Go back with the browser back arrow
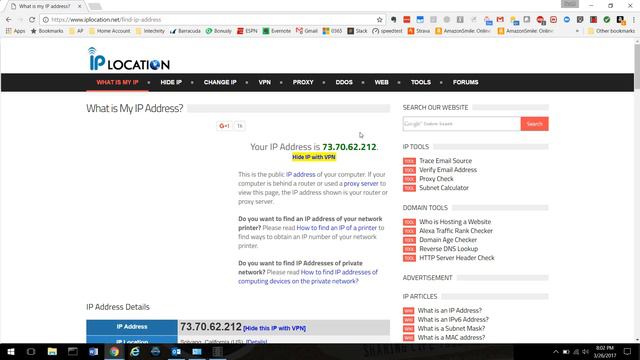 [9, 20]
